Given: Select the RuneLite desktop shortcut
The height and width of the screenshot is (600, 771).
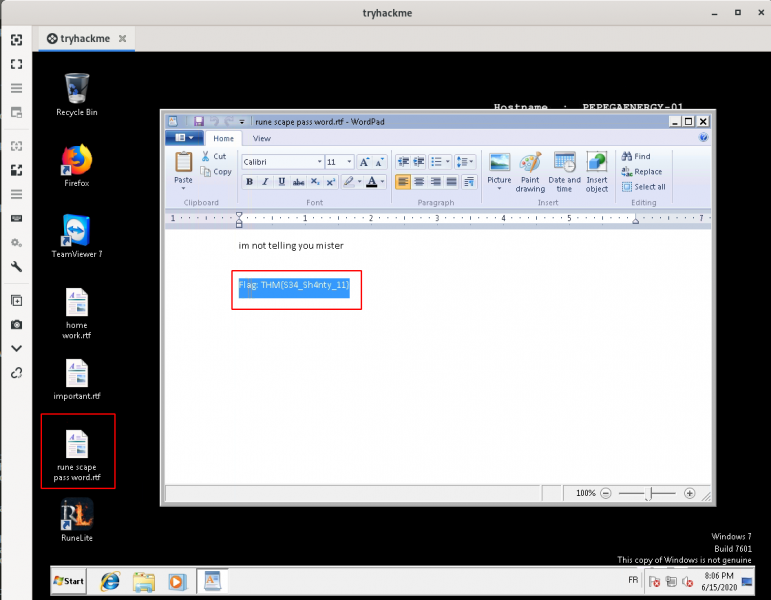Looking at the screenshot, I should 77,519.
